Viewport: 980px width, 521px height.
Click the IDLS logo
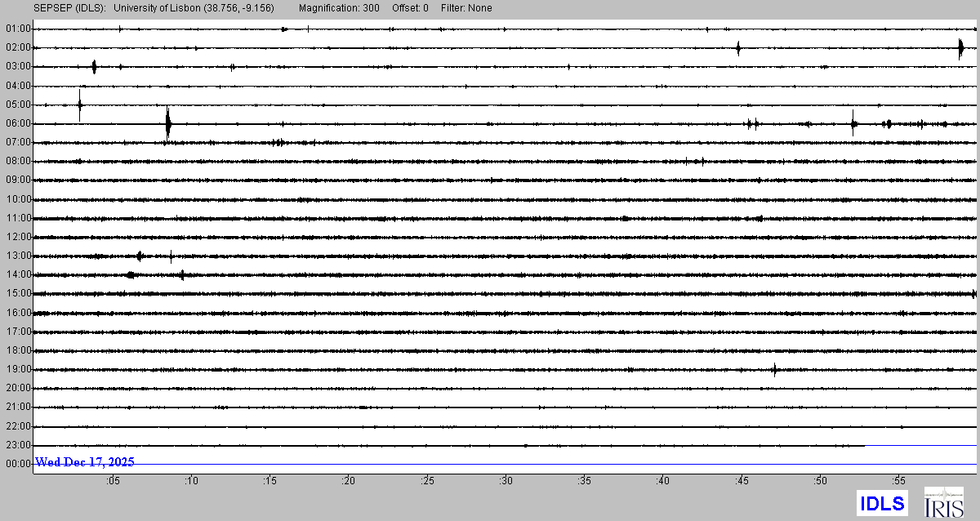882,503
